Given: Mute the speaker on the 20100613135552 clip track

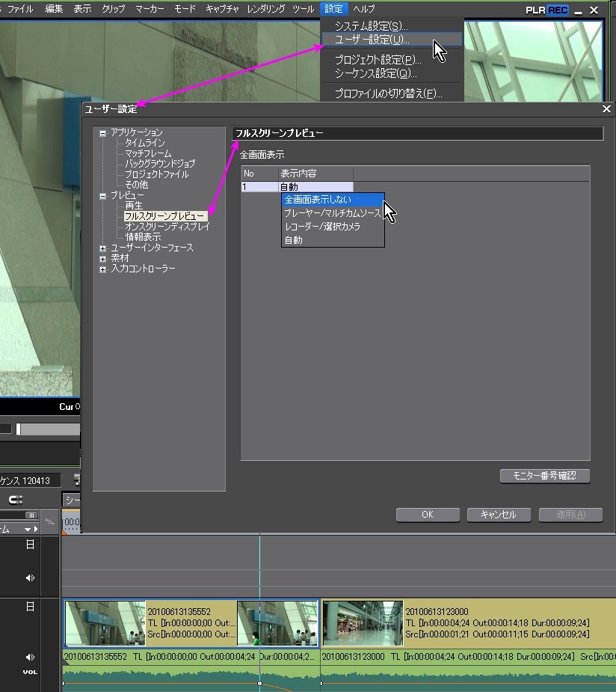Looking at the screenshot, I should [x=30, y=657].
